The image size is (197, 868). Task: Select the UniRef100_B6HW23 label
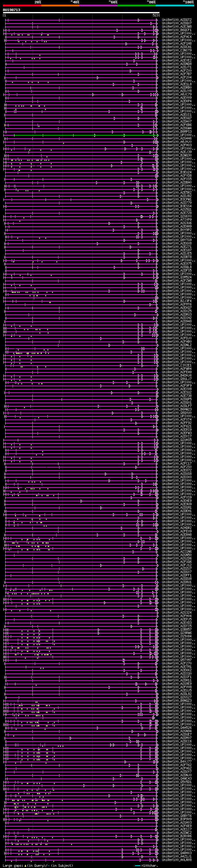[176, 410]
